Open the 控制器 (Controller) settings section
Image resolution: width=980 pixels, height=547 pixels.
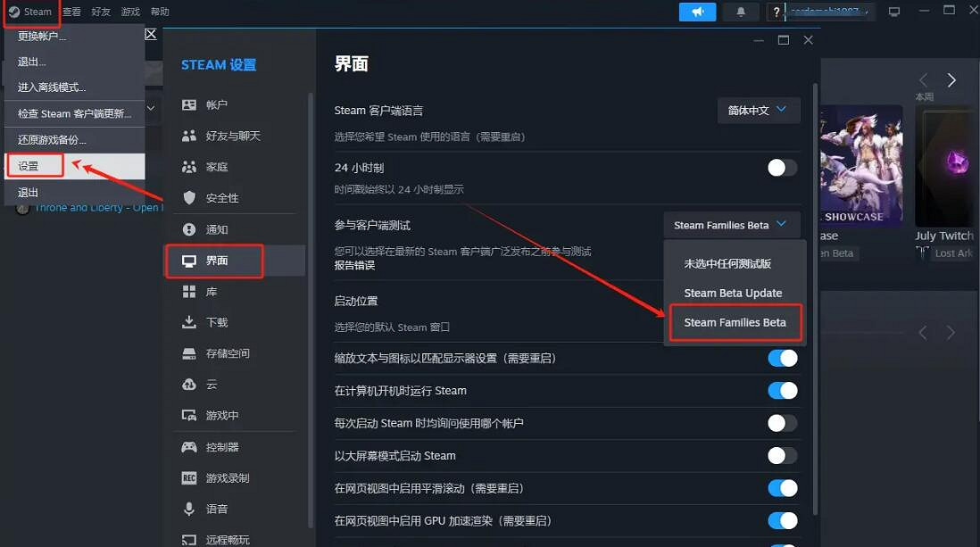click(222, 446)
